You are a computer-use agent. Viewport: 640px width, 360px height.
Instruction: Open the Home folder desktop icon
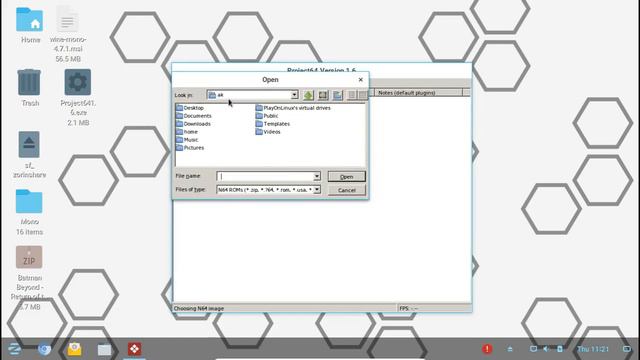coord(29,25)
